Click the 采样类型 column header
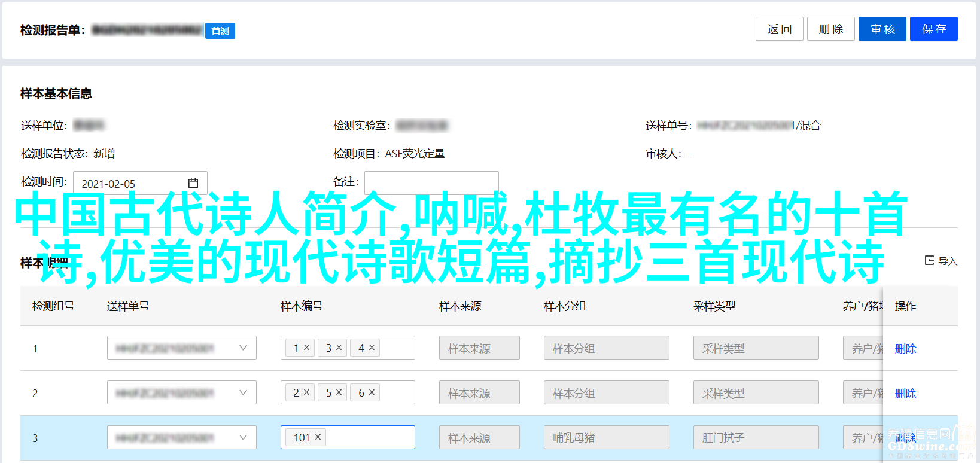Viewport: 980px width, 463px height. (x=714, y=306)
